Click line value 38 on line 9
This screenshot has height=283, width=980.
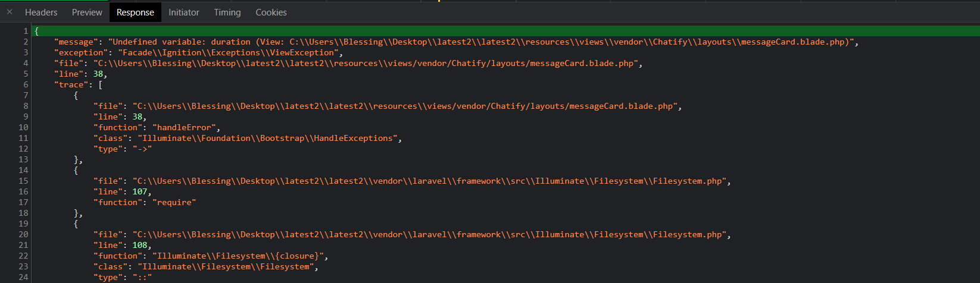tap(138, 117)
